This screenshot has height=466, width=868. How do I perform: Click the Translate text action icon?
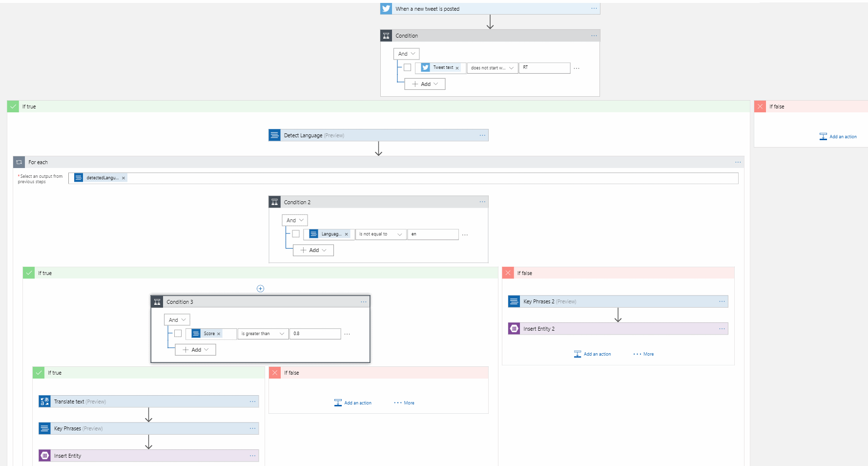(x=44, y=402)
